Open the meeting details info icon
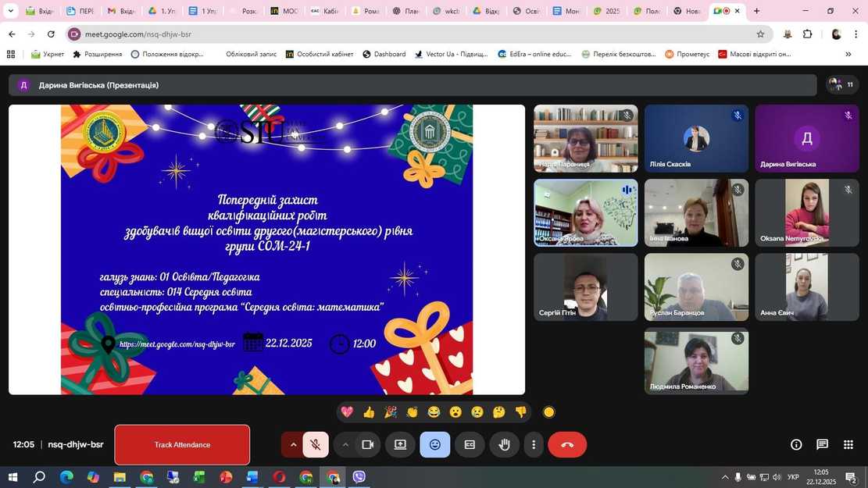 point(796,444)
